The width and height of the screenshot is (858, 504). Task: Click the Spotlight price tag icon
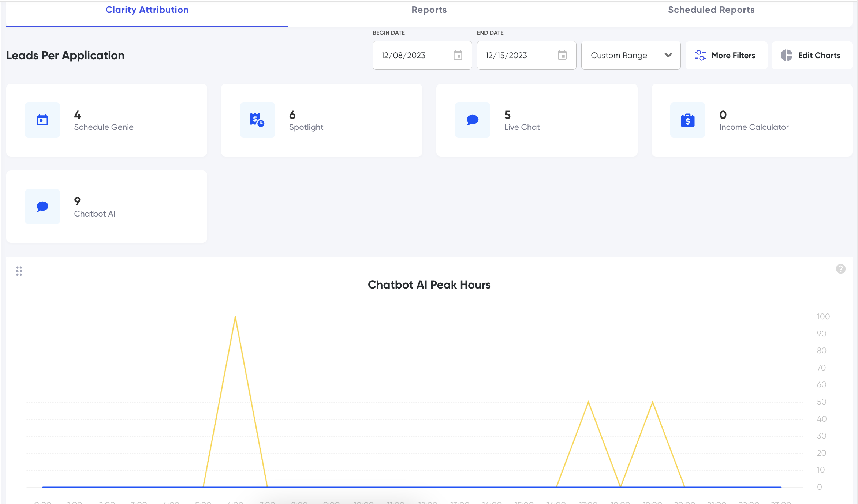[x=257, y=120]
